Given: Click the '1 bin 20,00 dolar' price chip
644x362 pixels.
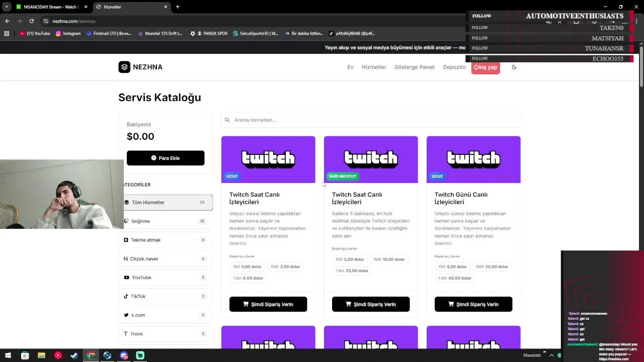Looking at the screenshot, I should tap(352, 270).
